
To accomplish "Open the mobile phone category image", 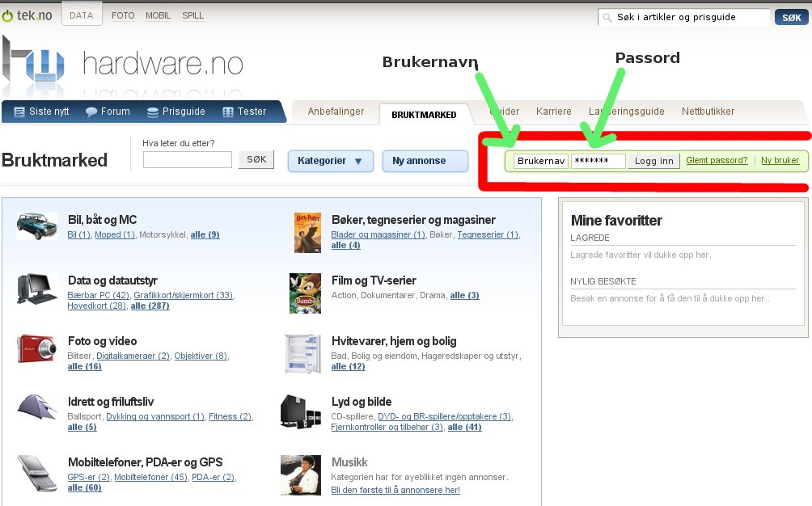I will tap(36, 473).
